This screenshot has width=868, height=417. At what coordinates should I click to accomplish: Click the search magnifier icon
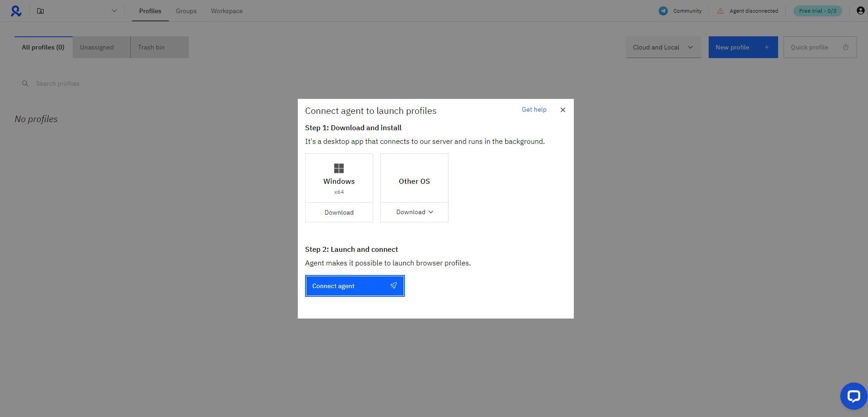[x=25, y=83]
